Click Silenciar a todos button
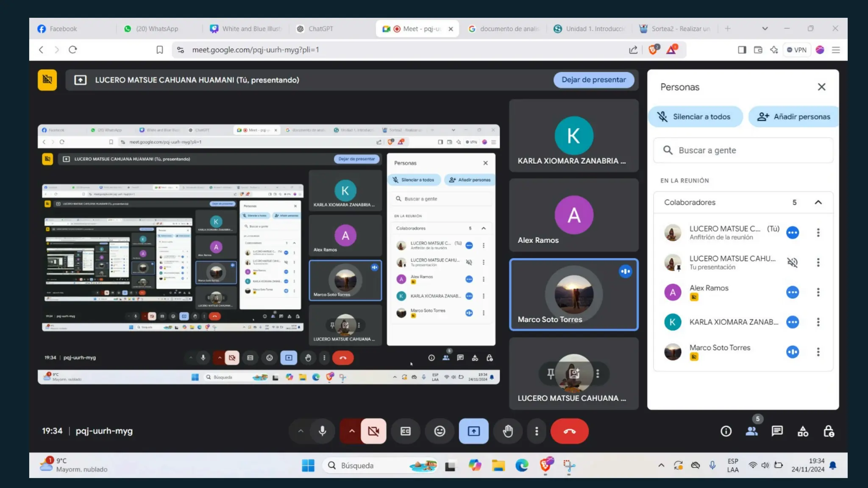 pyautogui.click(x=695, y=116)
